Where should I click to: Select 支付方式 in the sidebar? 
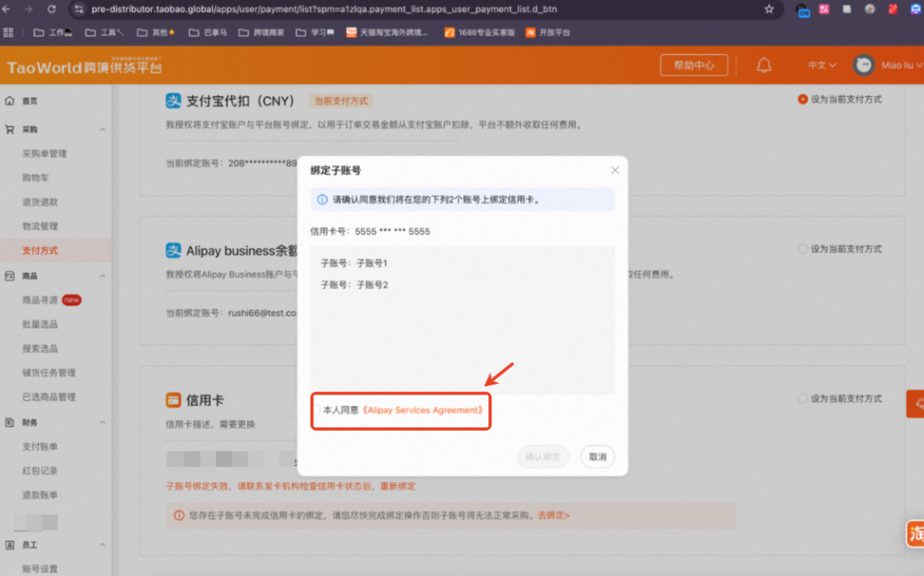coord(40,250)
